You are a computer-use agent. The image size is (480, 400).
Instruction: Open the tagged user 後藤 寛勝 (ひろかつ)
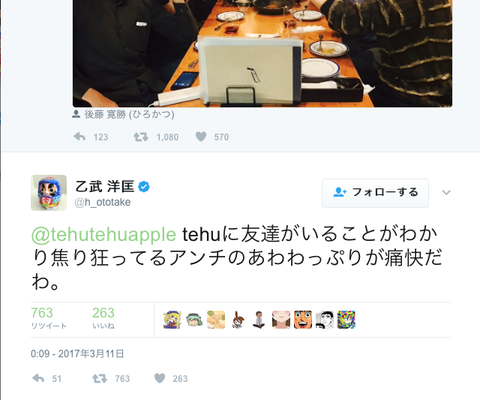(x=129, y=114)
